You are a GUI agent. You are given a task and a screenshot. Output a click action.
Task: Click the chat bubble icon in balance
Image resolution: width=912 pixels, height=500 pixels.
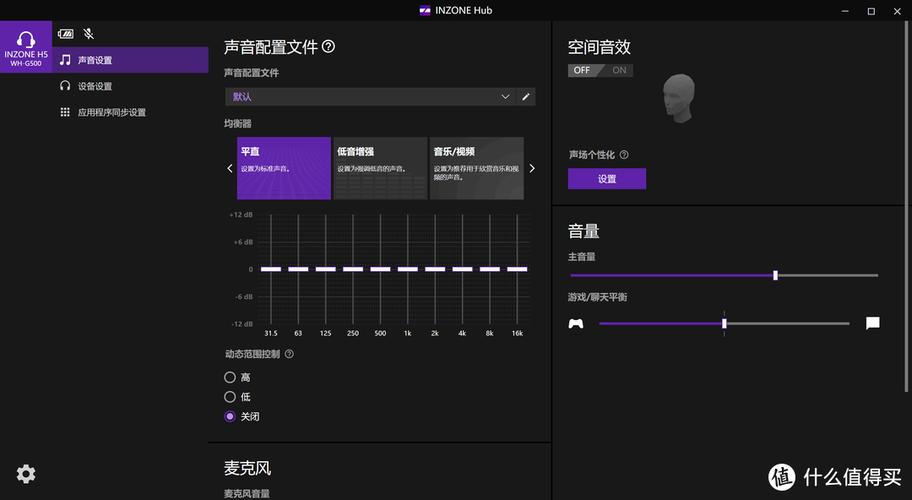pos(872,323)
